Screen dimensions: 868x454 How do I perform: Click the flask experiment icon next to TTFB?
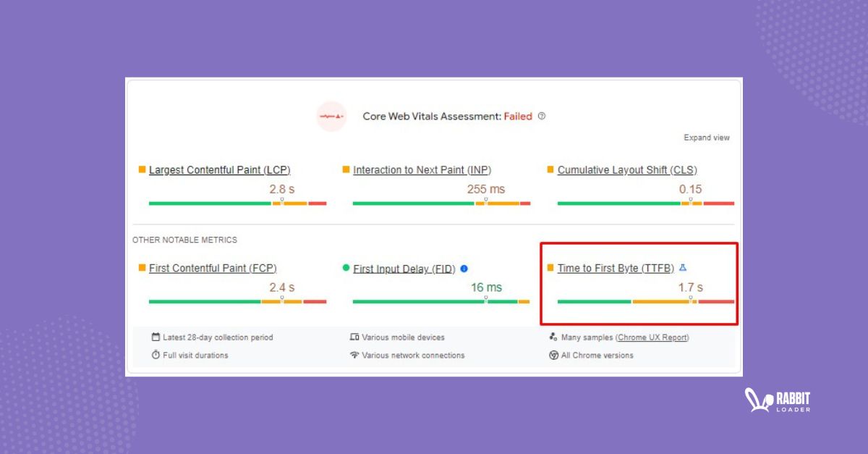coord(684,267)
